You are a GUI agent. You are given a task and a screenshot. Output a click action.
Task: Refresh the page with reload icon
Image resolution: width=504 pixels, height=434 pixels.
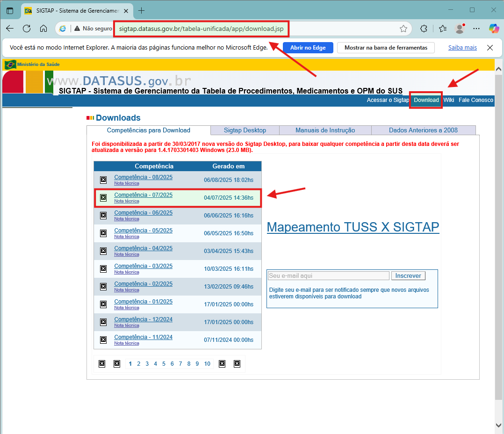[27, 29]
